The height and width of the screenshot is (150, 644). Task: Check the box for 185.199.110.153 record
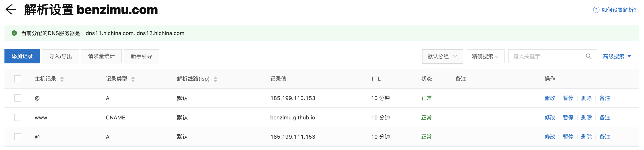pyautogui.click(x=18, y=98)
